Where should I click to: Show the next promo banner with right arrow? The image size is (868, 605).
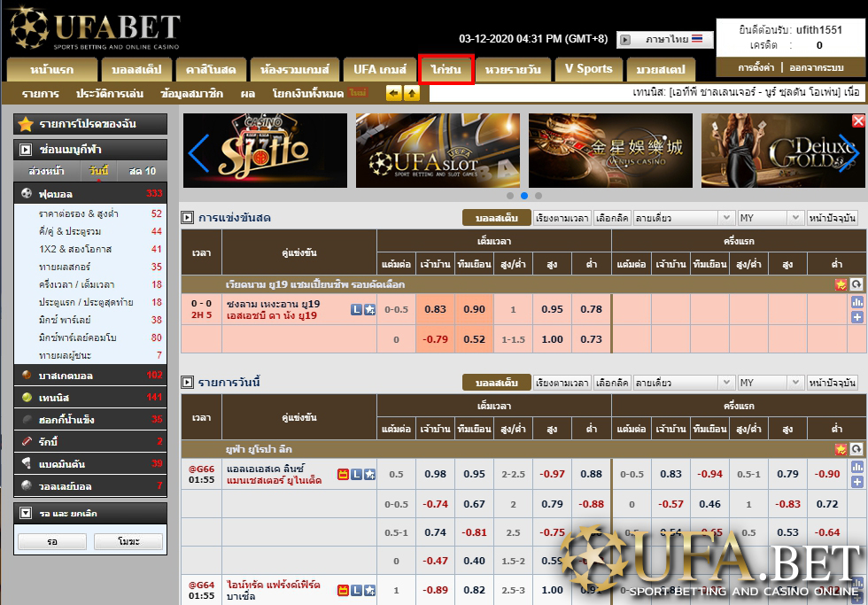pyautogui.click(x=848, y=152)
